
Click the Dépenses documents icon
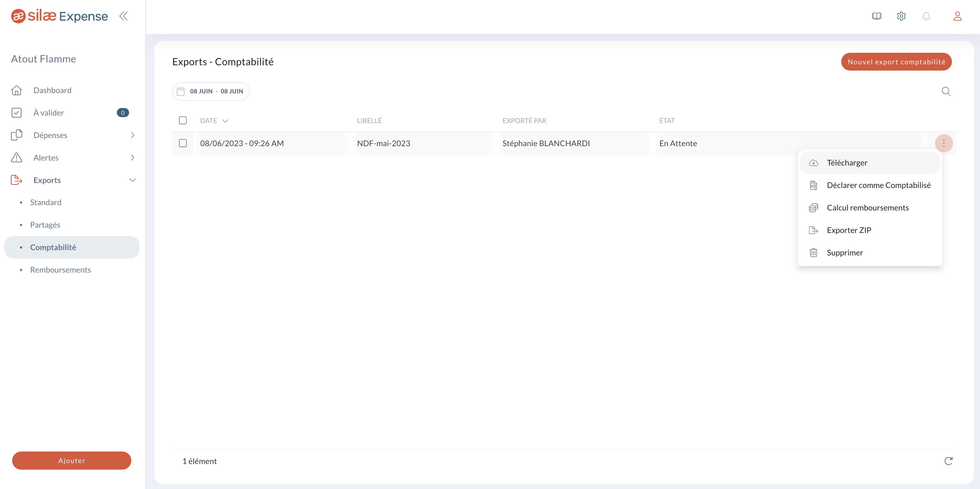click(x=16, y=135)
